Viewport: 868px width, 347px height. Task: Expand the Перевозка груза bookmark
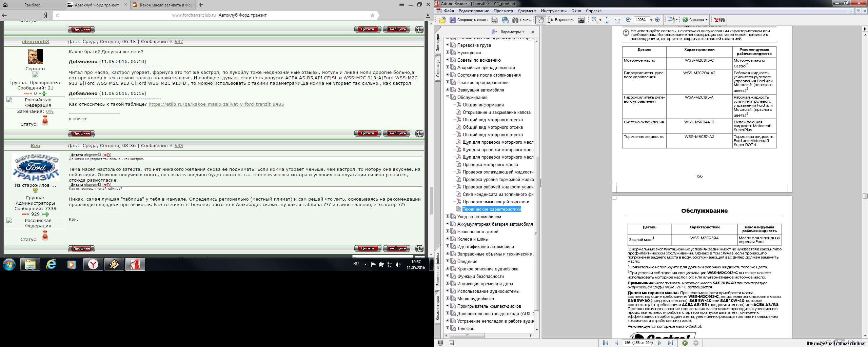coord(447,45)
